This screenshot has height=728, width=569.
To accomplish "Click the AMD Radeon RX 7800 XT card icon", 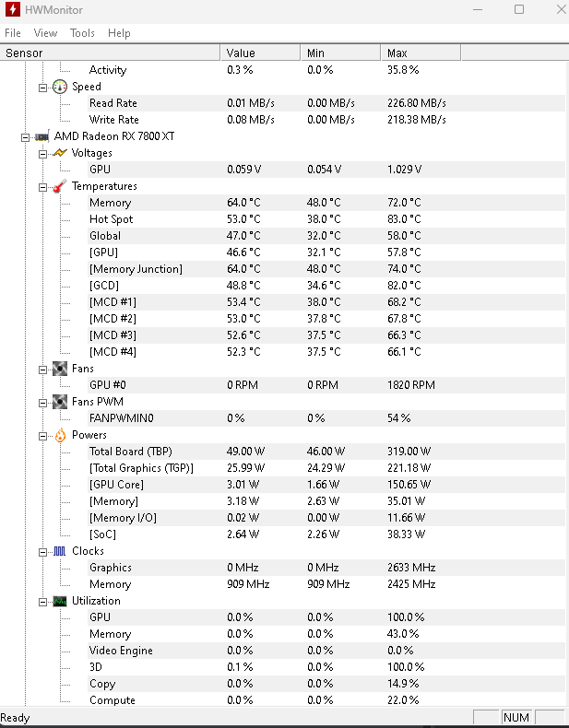I will point(41,136).
